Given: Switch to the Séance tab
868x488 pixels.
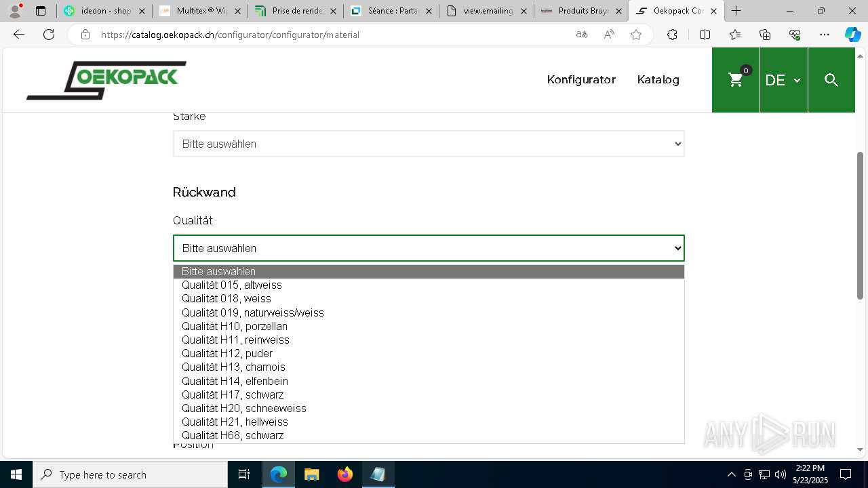Looking at the screenshot, I should click(391, 11).
